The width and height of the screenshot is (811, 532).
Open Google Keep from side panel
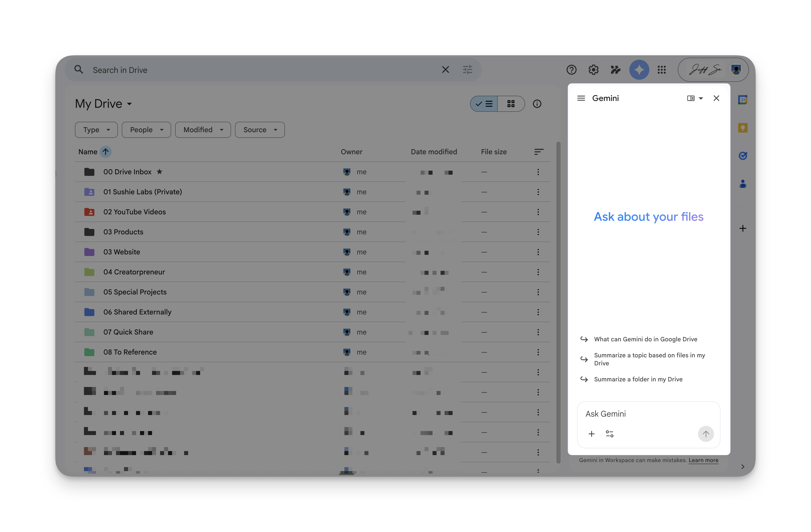point(743,128)
